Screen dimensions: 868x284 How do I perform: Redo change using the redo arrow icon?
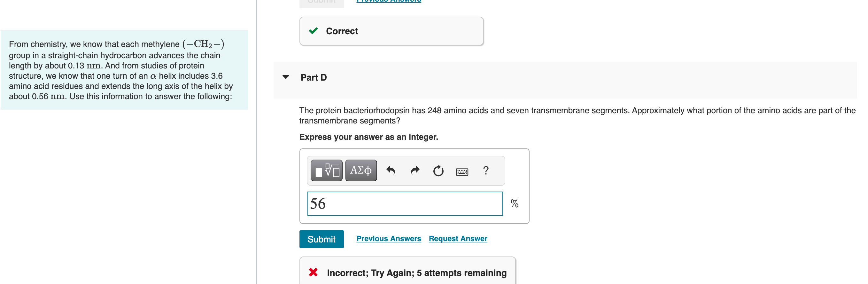click(415, 170)
